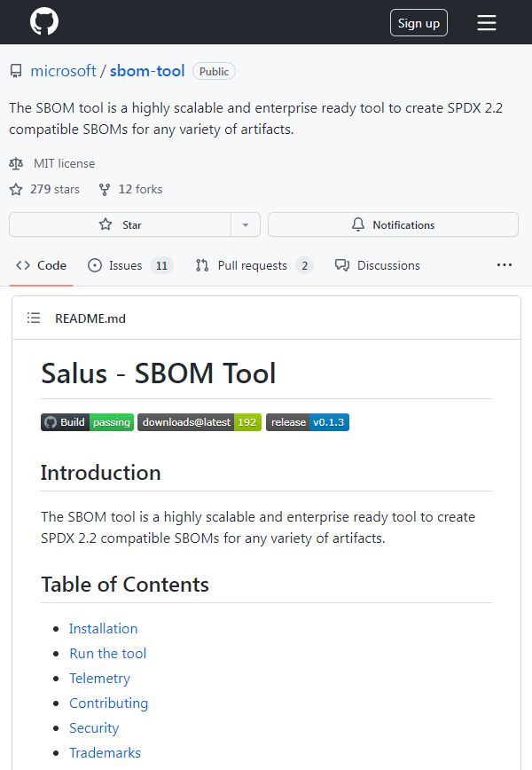
Task: Open the Pull requests tab
Action: [x=253, y=265]
